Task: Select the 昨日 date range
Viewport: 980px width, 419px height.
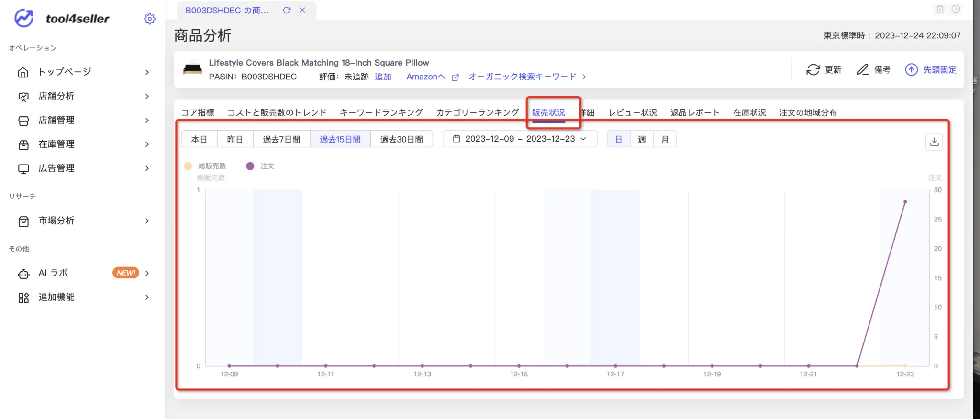Action: point(235,139)
